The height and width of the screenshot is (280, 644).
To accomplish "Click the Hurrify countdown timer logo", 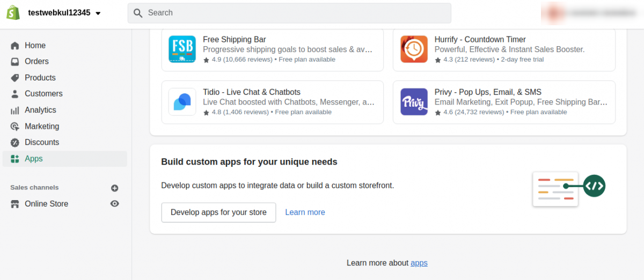I will point(414,49).
